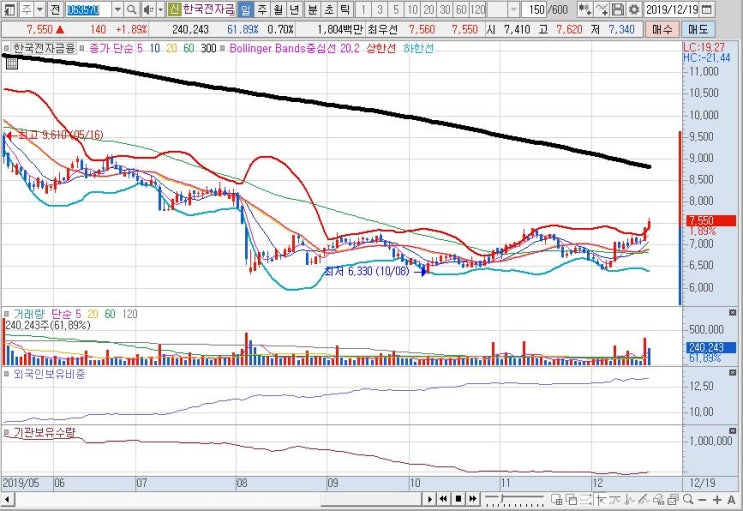
Task: Toggle the Bollinger Bands indicator marker
Action: 222,48
